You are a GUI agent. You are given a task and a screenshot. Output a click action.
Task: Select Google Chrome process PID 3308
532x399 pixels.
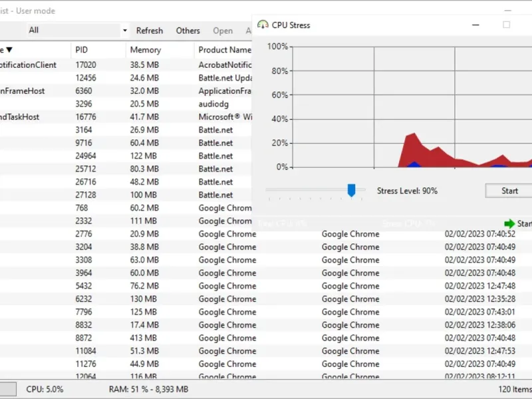point(266,260)
